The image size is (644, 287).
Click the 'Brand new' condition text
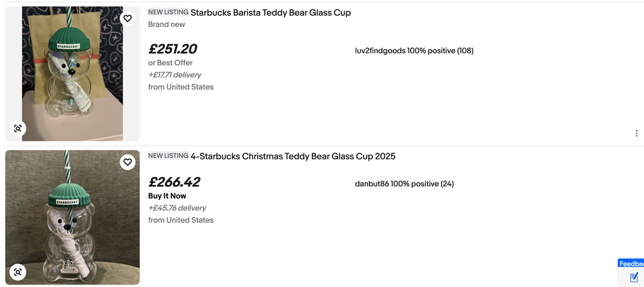point(166,24)
